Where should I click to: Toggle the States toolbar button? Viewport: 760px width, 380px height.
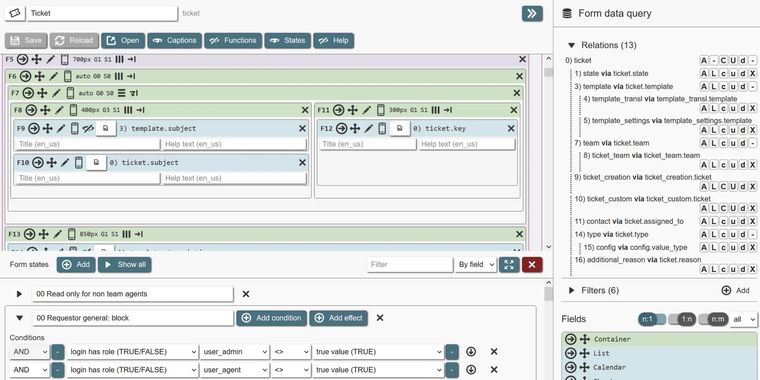[287, 41]
